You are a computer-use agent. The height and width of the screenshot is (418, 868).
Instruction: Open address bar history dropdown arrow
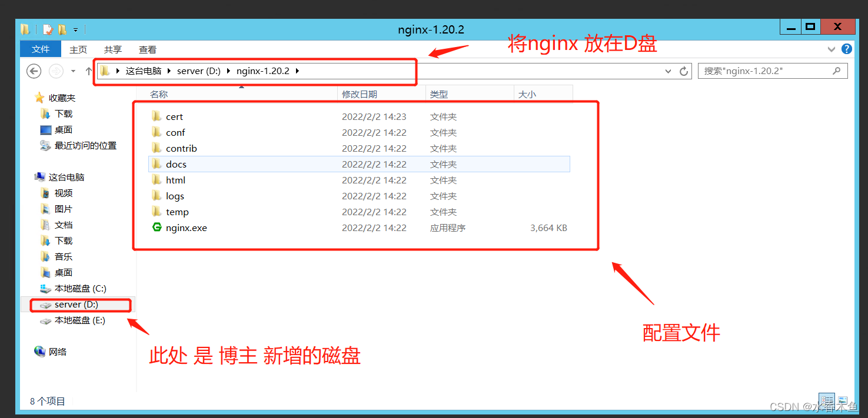[x=668, y=71]
